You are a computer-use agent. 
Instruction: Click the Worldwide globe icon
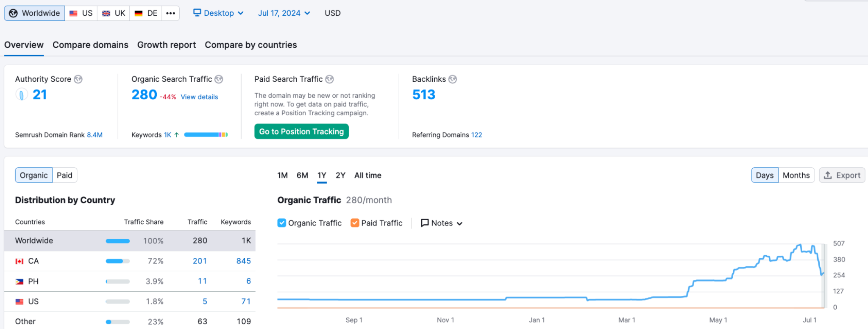click(x=13, y=13)
